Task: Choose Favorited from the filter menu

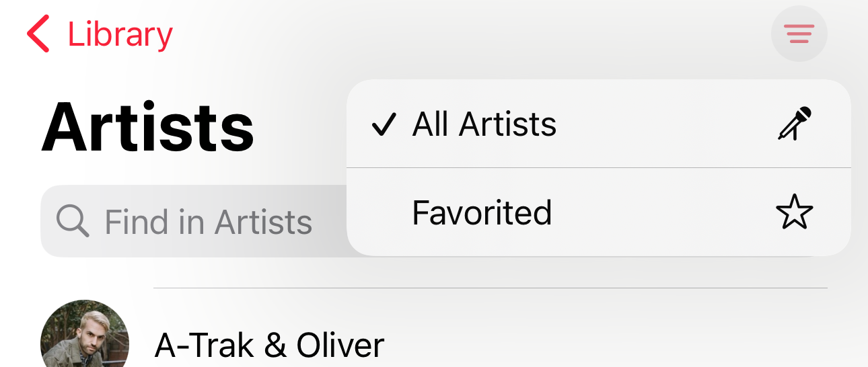Action: click(x=482, y=212)
